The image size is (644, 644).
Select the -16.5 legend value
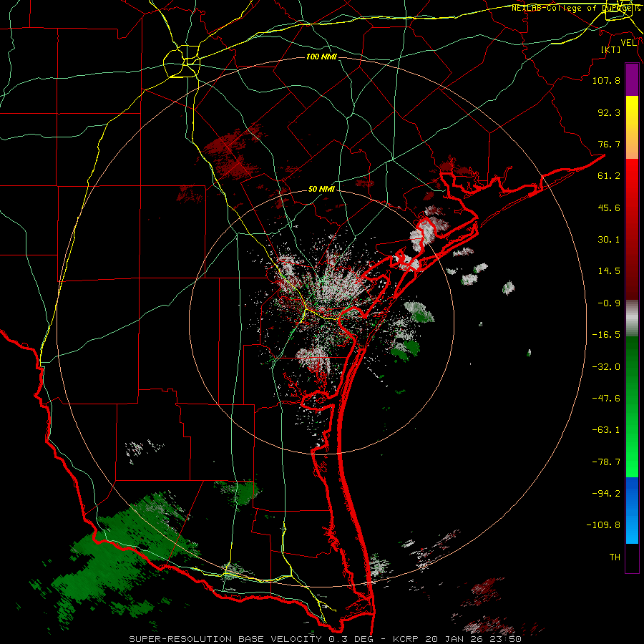[606, 335]
